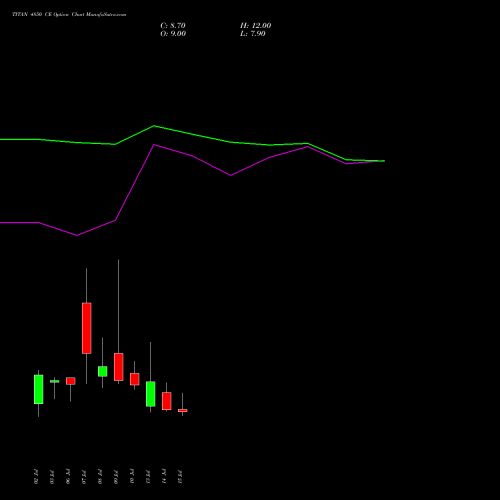Click the green candle above 13 Jul
Image resolution: width=500 pixels, height=500 pixels.
151,394
